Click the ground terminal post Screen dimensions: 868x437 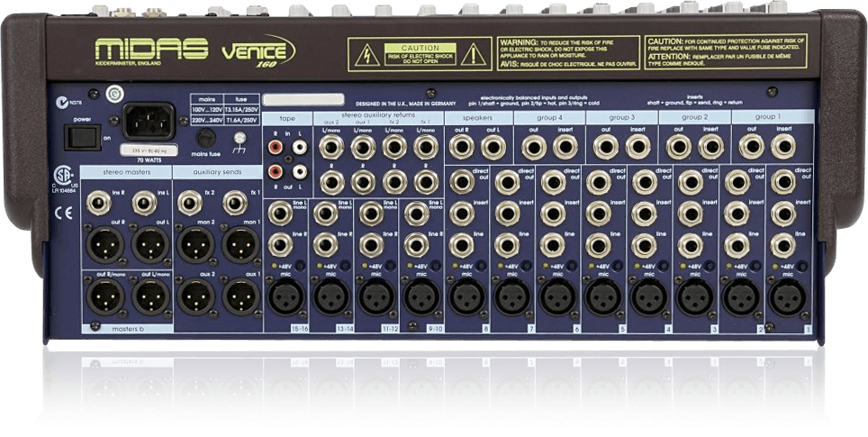[240, 139]
